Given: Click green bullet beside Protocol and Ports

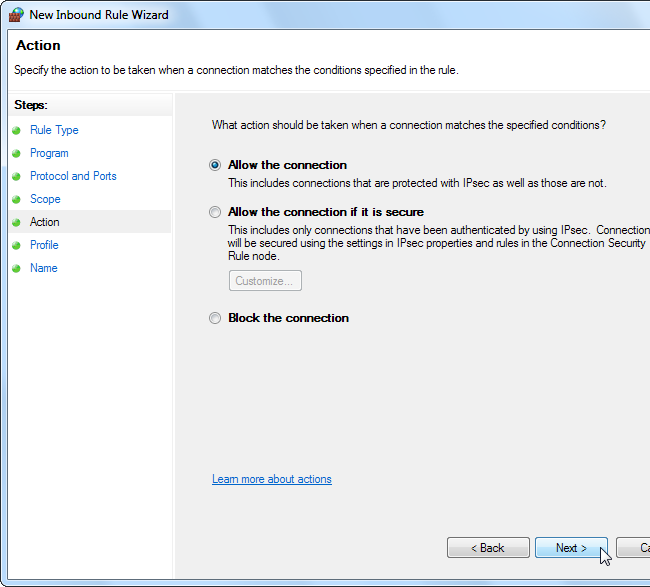Looking at the screenshot, I should click(x=17, y=176).
